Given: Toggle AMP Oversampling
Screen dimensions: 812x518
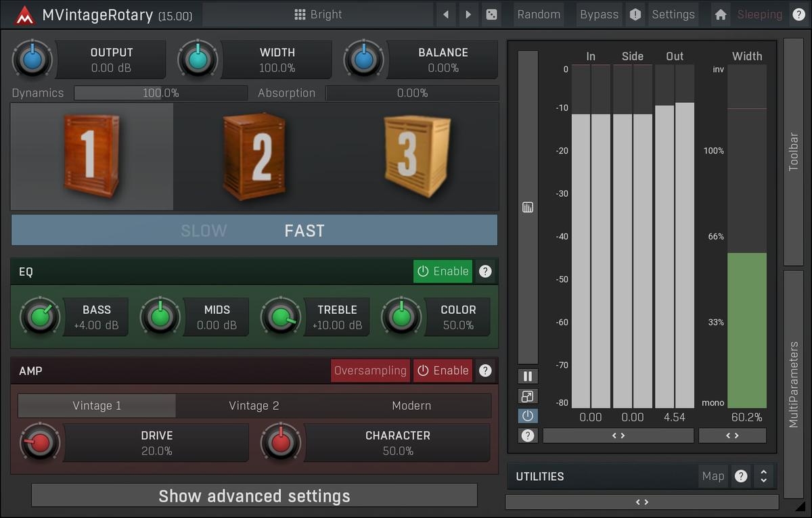Looking at the screenshot, I should tap(370, 371).
